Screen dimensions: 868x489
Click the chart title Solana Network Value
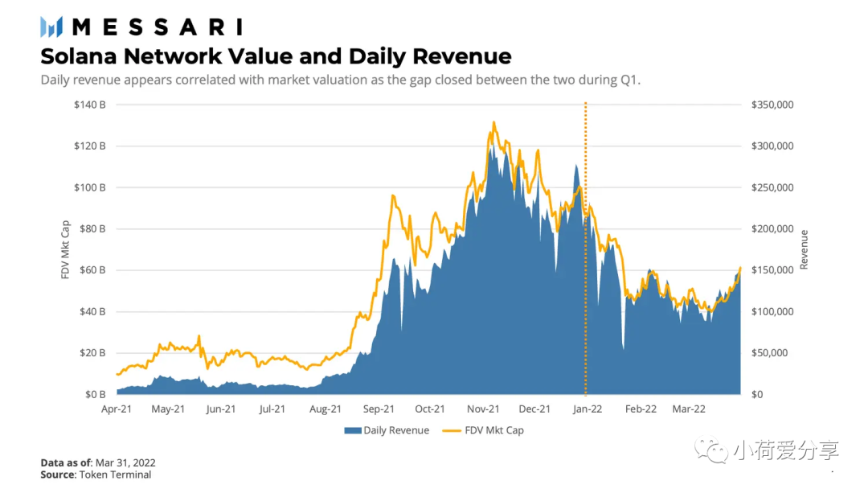(x=276, y=56)
